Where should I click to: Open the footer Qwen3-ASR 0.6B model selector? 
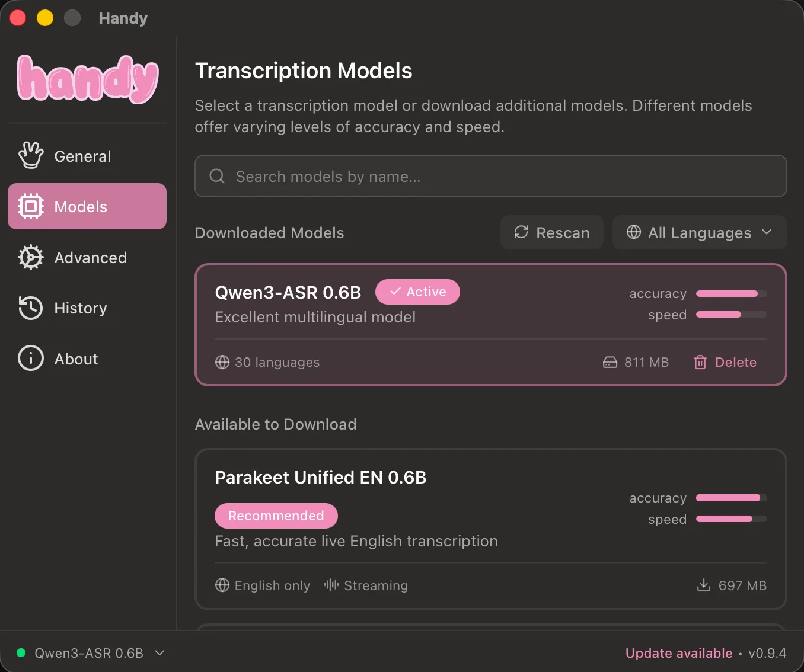(x=91, y=653)
